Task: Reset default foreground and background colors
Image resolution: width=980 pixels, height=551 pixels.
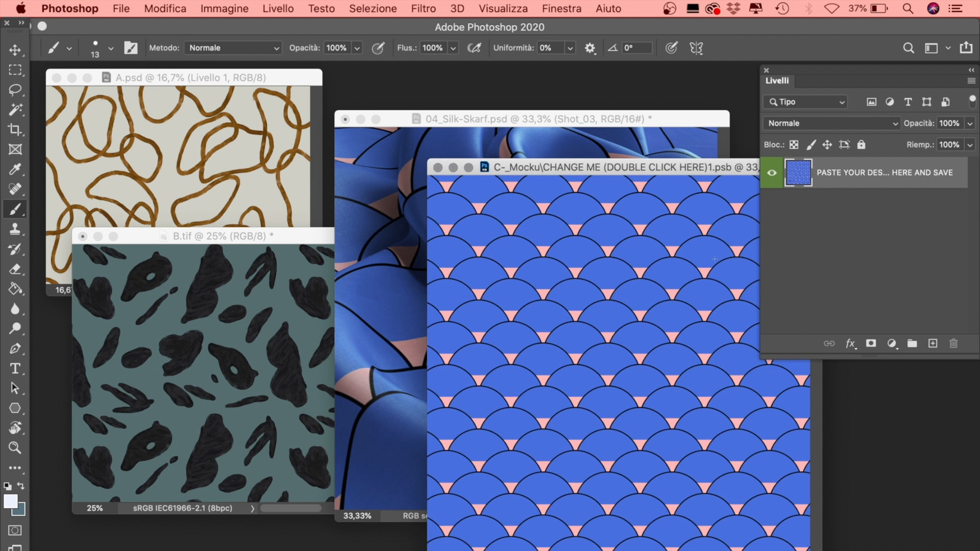Action: click(8, 486)
